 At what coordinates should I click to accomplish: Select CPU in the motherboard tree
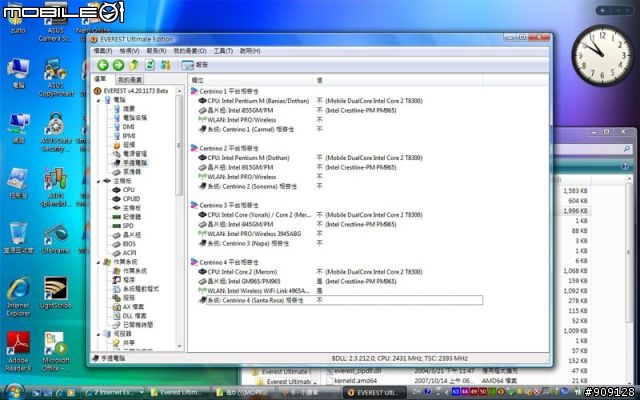coord(129,190)
